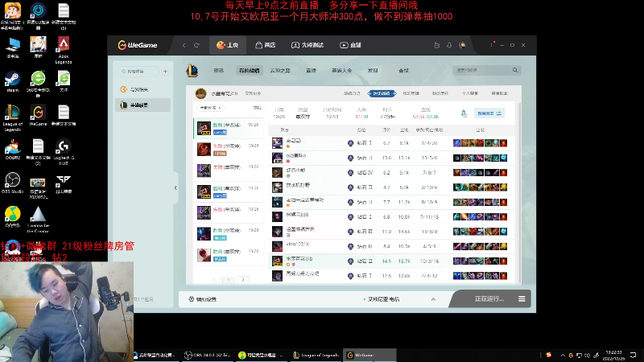Open player vlno1021X in the scoreboard

point(298,245)
